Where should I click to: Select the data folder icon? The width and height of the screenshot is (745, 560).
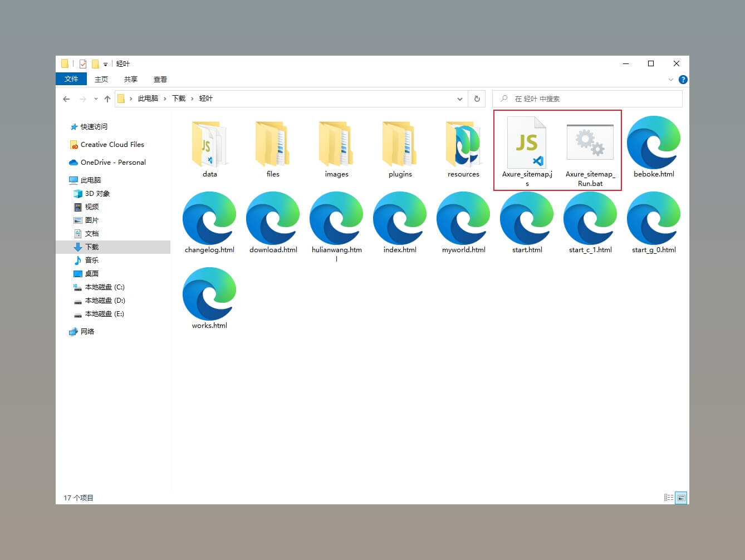click(x=209, y=144)
